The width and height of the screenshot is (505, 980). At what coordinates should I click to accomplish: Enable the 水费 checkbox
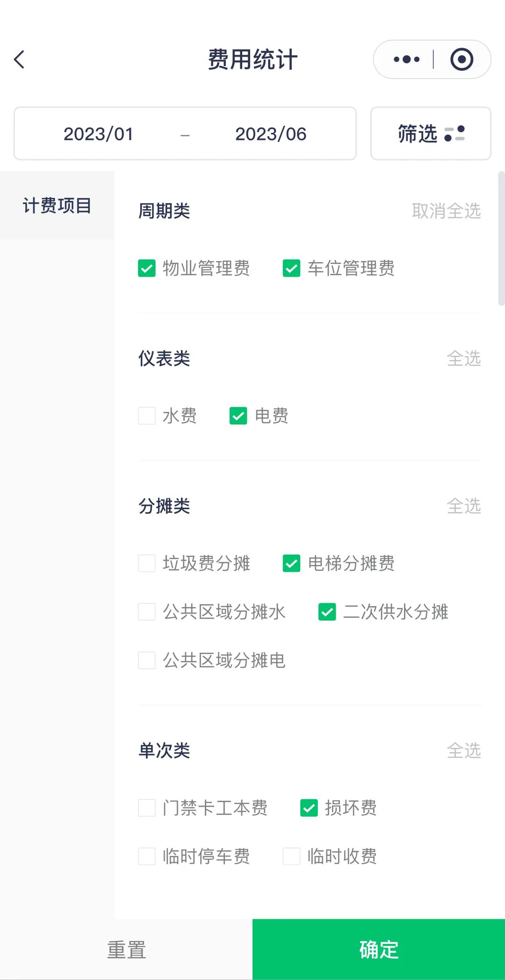[147, 416]
